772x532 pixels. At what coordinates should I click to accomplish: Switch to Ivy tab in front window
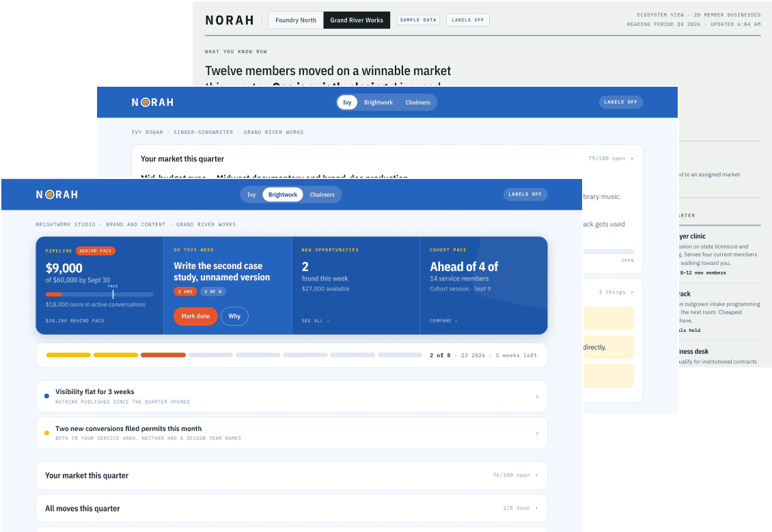[251, 195]
